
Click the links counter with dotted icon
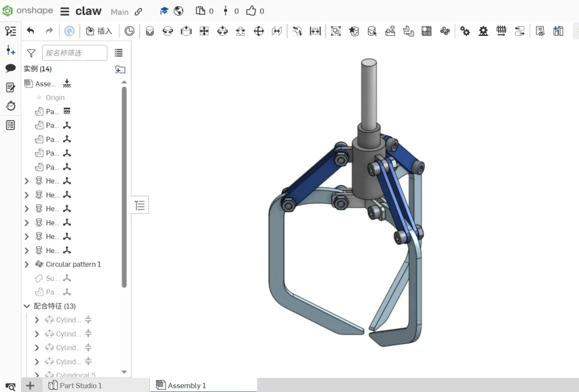231,11
